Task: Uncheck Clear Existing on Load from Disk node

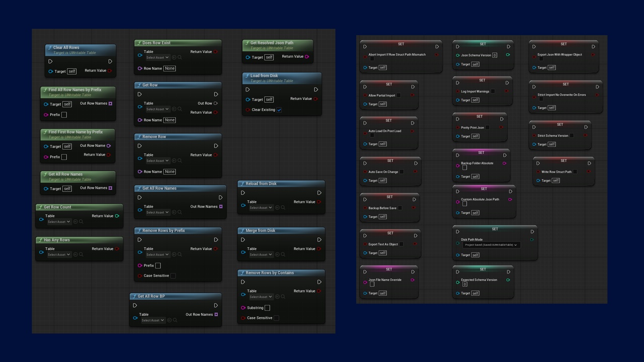Action: 279,110
